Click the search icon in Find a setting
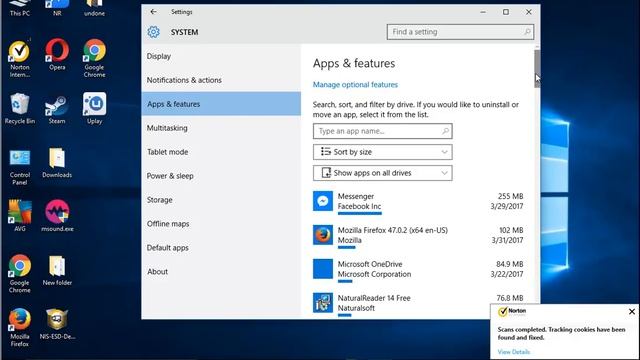The height and width of the screenshot is (360, 640). (527, 31)
